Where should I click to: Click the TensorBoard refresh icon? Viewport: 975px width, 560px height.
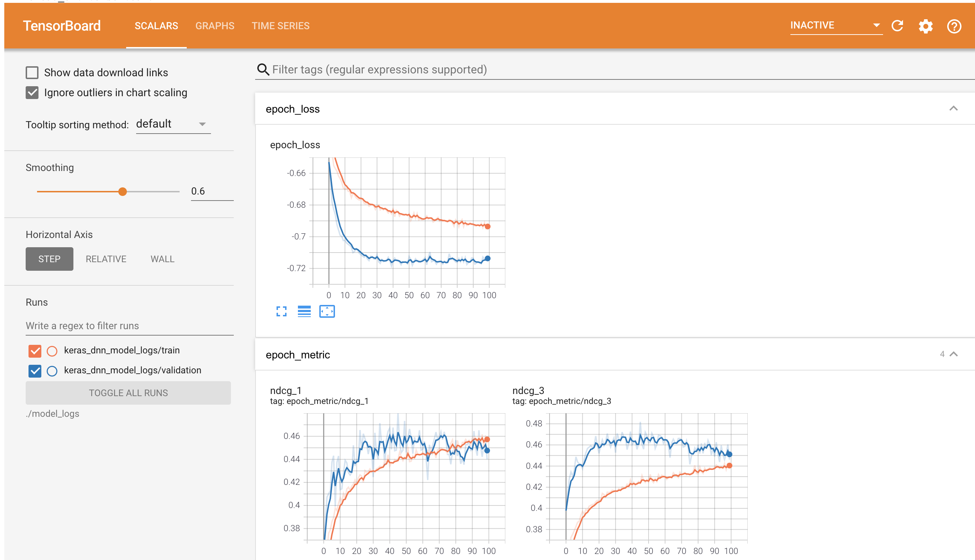(x=897, y=25)
